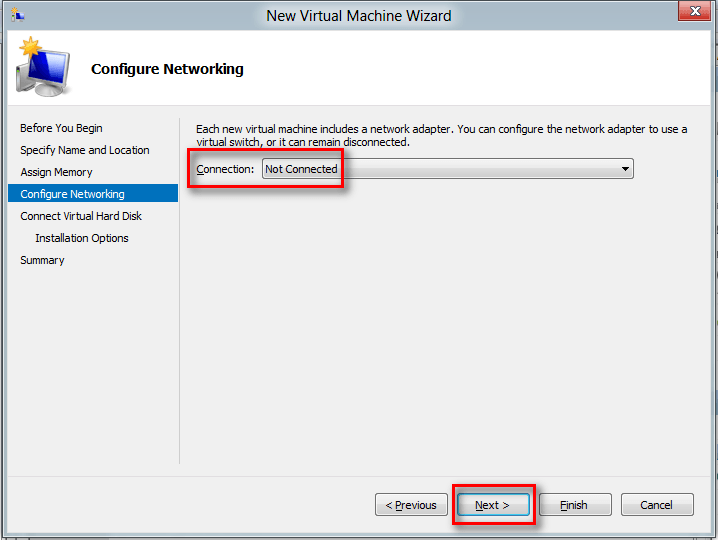
Task: Click the 'Connection:' field label
Action: pyautogui.click(x=225, y=169)
